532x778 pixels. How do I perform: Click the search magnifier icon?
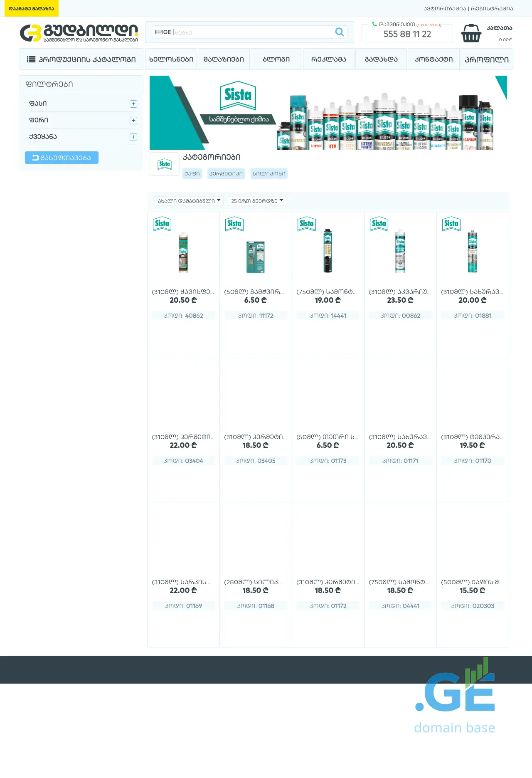[339, 32]
